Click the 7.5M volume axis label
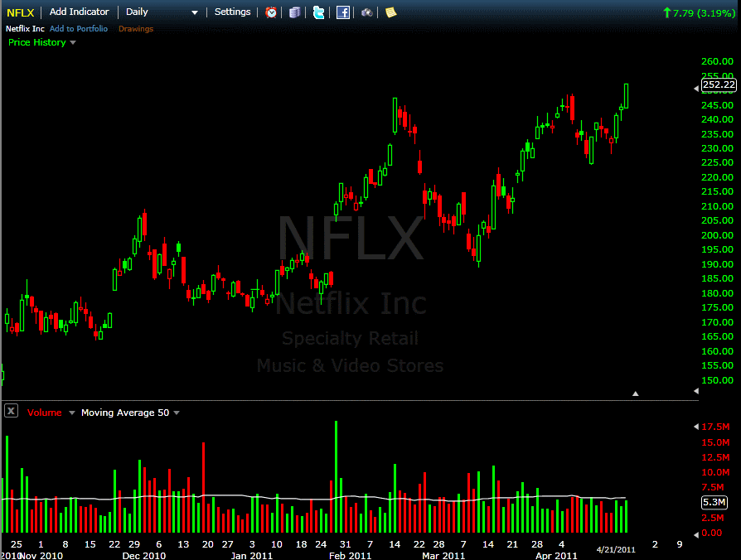 pos(713,487)
